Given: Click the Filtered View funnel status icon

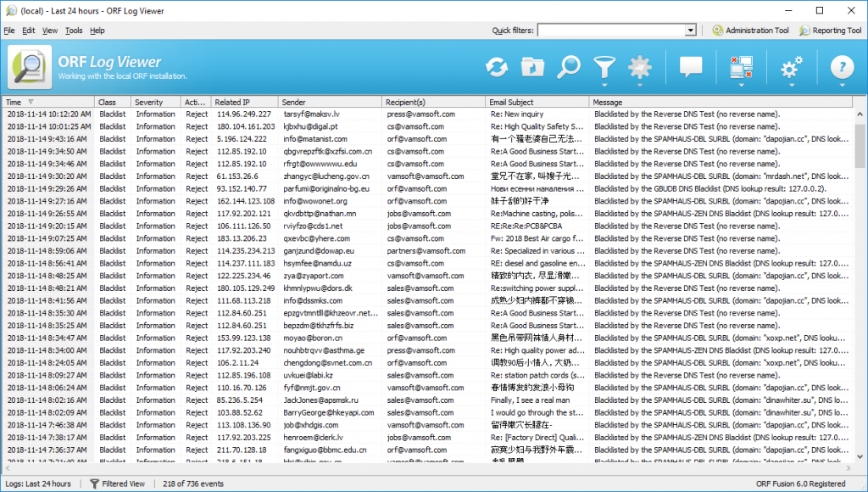Looking at the screenshot, I should pos(95,484).
